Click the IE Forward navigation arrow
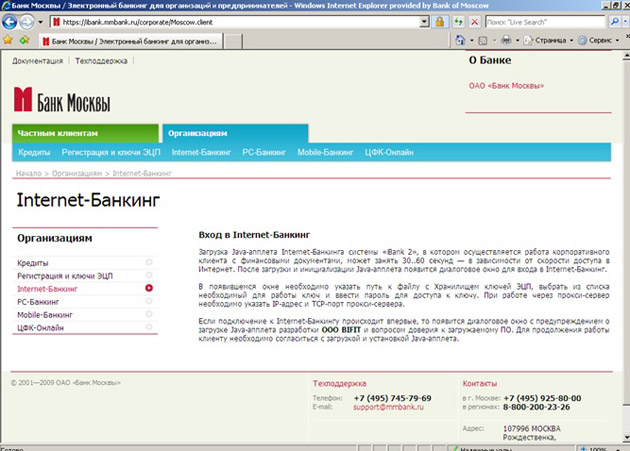The width and height of the screenshot is (630, 451). (27, 22)
